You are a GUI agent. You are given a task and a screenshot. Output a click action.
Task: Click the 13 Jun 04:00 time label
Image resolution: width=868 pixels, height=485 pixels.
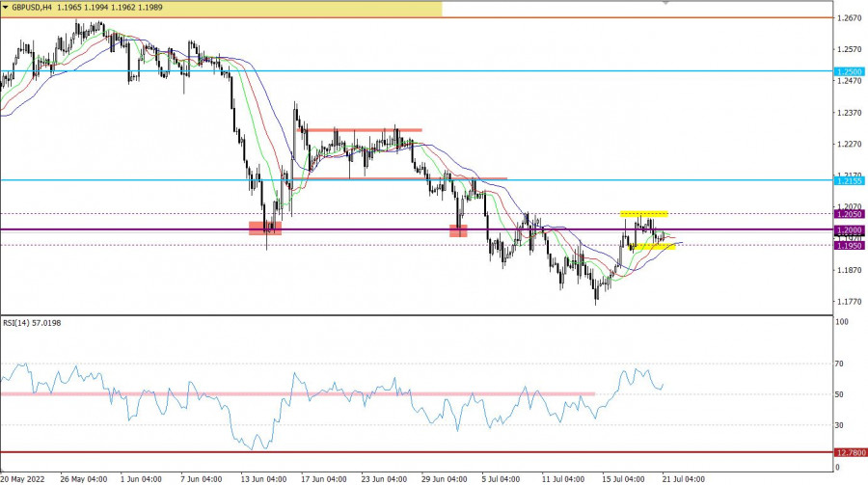263,479
